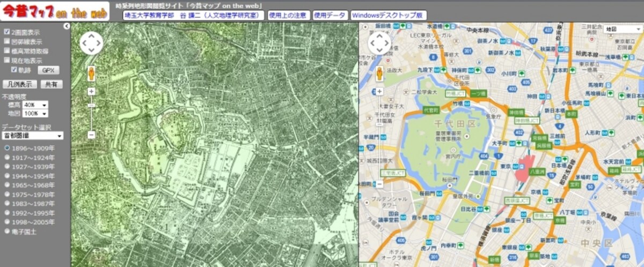
Task: Open the 埼玉大学教育学部 谷 謙二 link
Action: [194, 16]
